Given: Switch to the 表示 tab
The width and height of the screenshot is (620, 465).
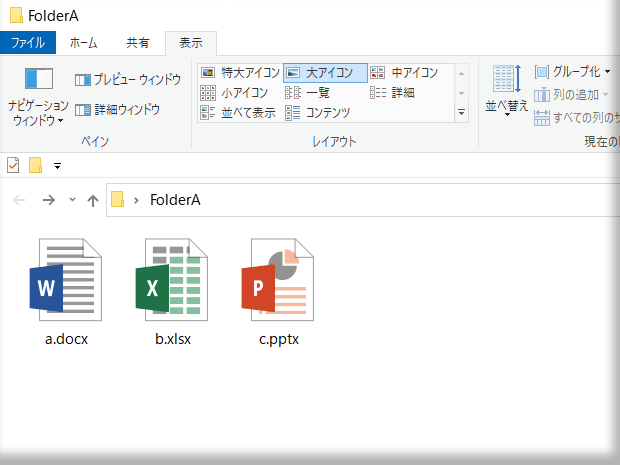Looking at the screenshot, I should pos(191,43).
